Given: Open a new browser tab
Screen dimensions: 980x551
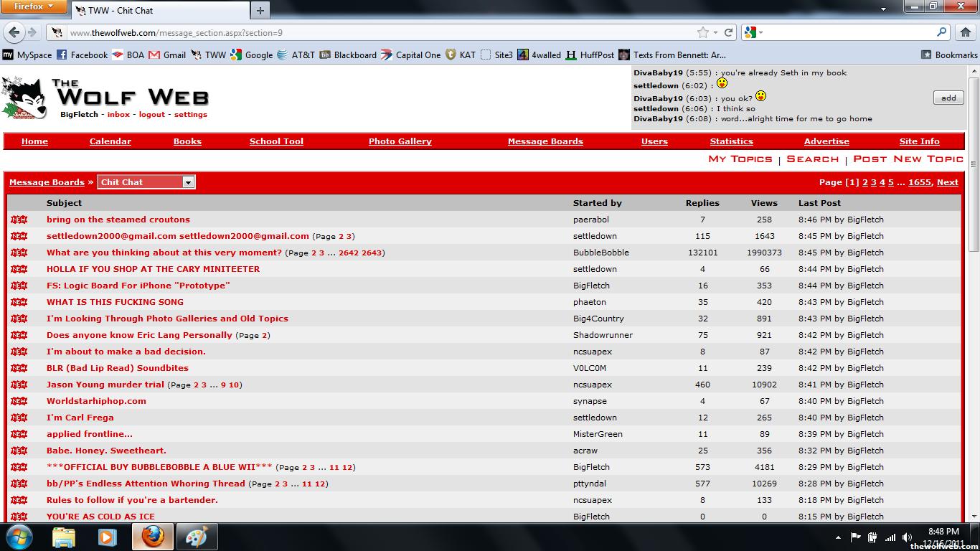Looking at the screenshot, I should (x=260, y=10).
